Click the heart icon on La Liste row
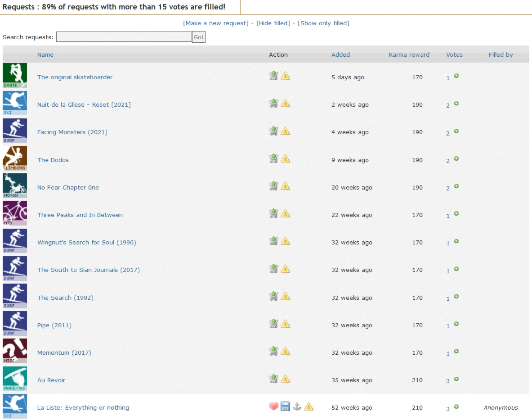 click(x=273, y=406)
